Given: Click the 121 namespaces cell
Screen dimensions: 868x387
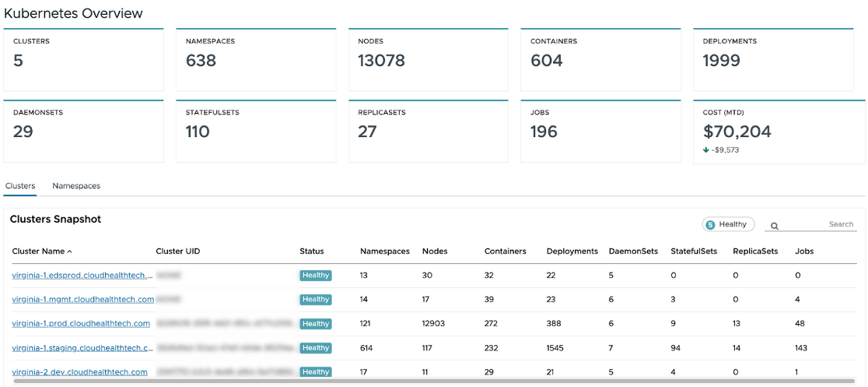Looking at the screenshot, I should coord(366,323).
